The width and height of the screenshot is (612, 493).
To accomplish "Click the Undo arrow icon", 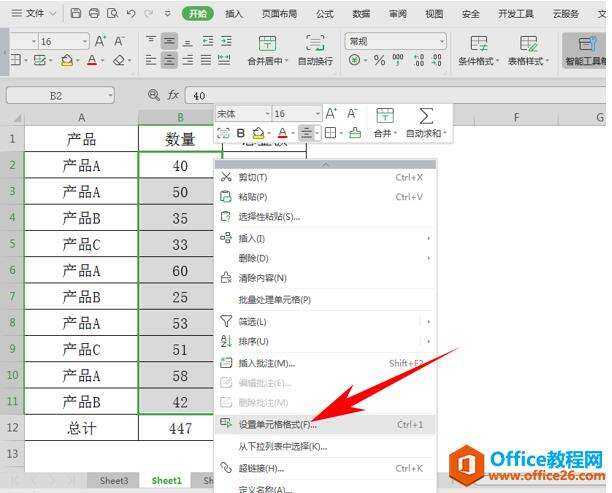I will (131, 14).
